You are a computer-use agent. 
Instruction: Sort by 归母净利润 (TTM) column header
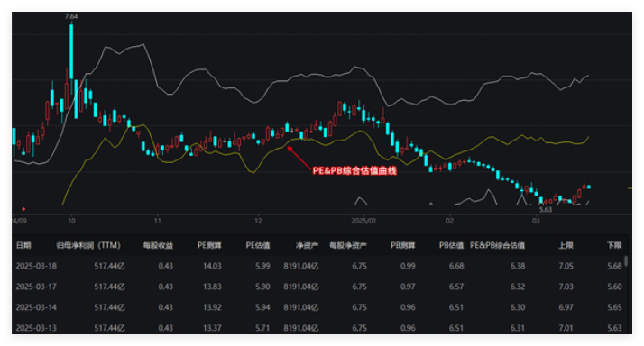pos(88,245)
